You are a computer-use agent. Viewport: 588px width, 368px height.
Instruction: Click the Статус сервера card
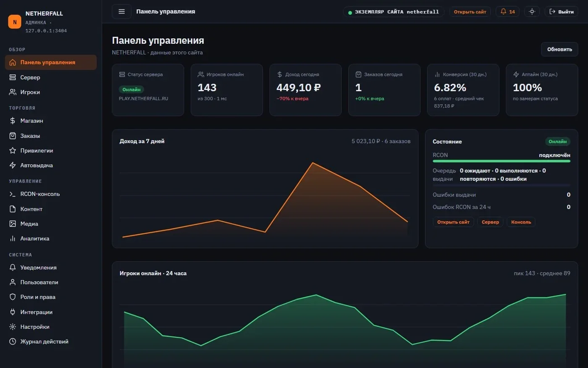tap(148, 90)
